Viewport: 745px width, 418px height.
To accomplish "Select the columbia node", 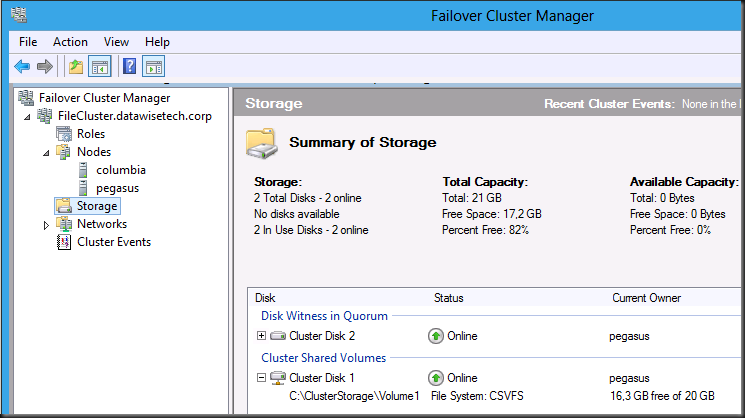I will tap(121, 170).
